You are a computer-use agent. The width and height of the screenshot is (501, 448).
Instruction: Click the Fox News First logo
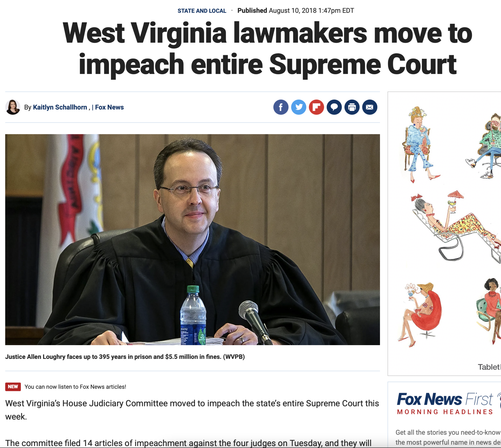click(445, 400)
